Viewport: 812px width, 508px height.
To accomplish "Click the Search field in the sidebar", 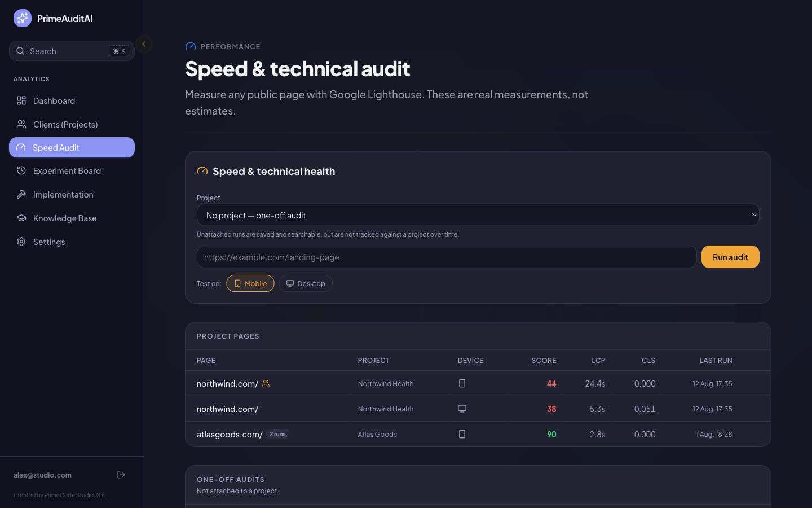I will pyautogui.click(x=72, y=51).
